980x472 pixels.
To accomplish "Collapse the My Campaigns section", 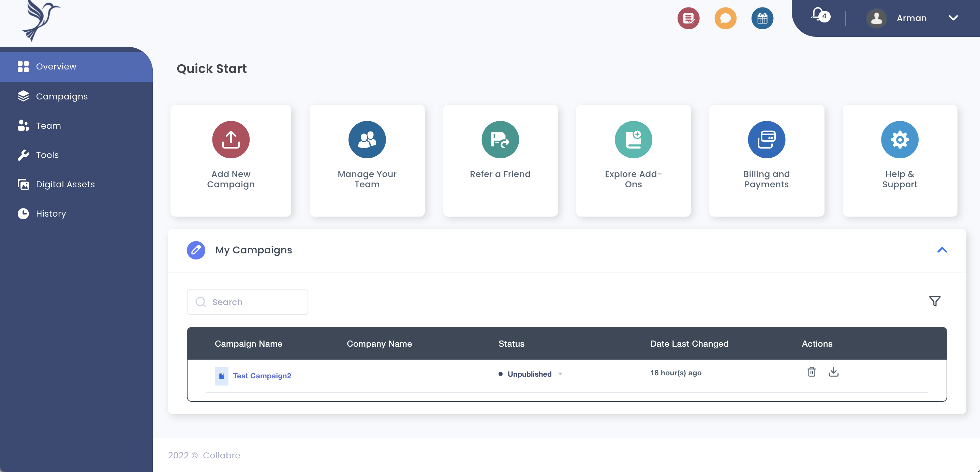I will (x=941, y=250).
